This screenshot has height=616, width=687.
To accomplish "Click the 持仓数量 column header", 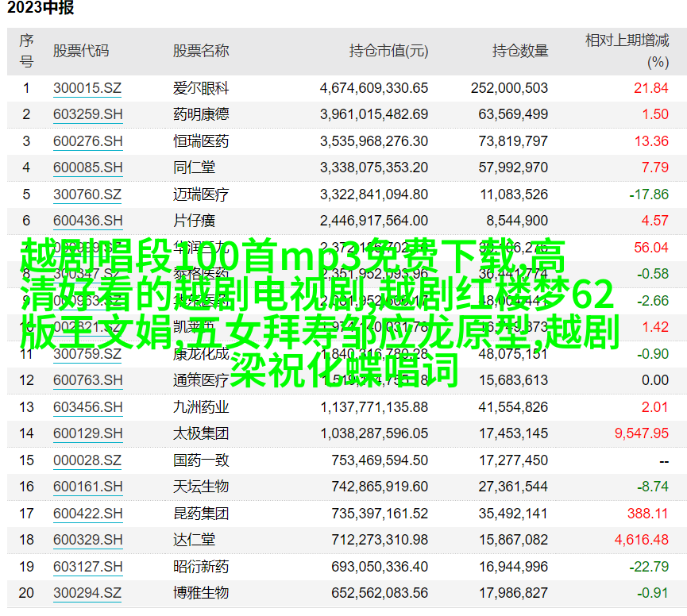I will pyautogui.click(x=520, y=52).
